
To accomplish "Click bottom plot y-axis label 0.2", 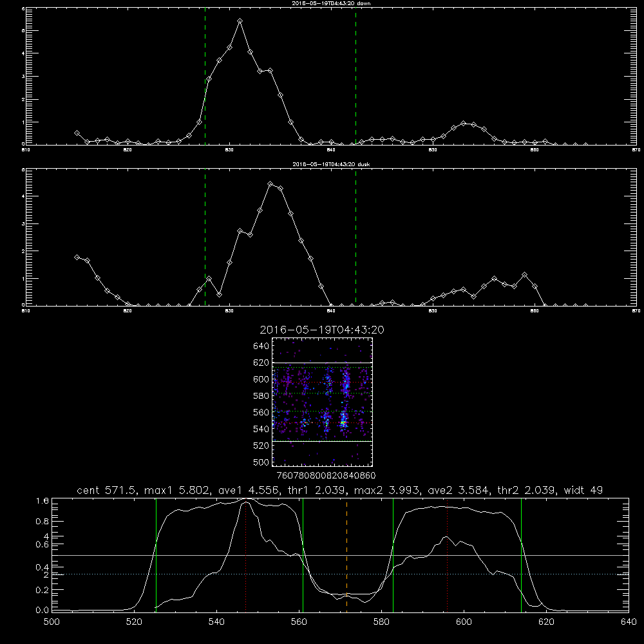I will tap(43, 590).
